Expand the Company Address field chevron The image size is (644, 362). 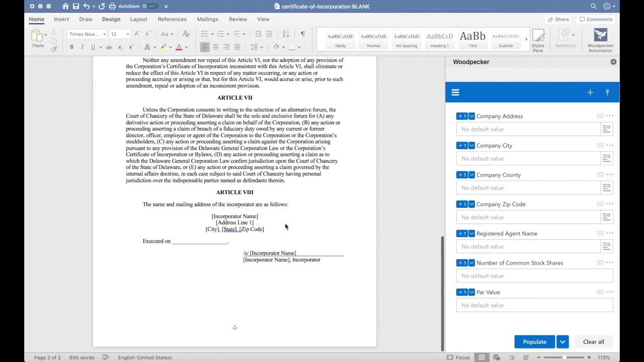pos(471,116)
